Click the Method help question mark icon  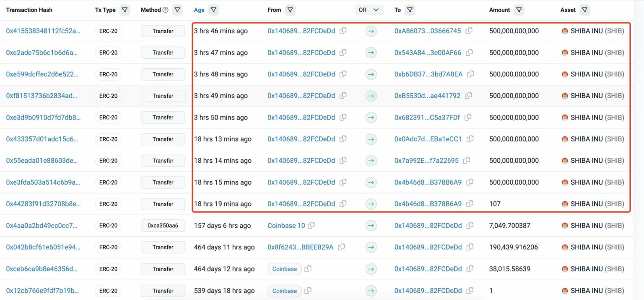(x=165, y=10)
